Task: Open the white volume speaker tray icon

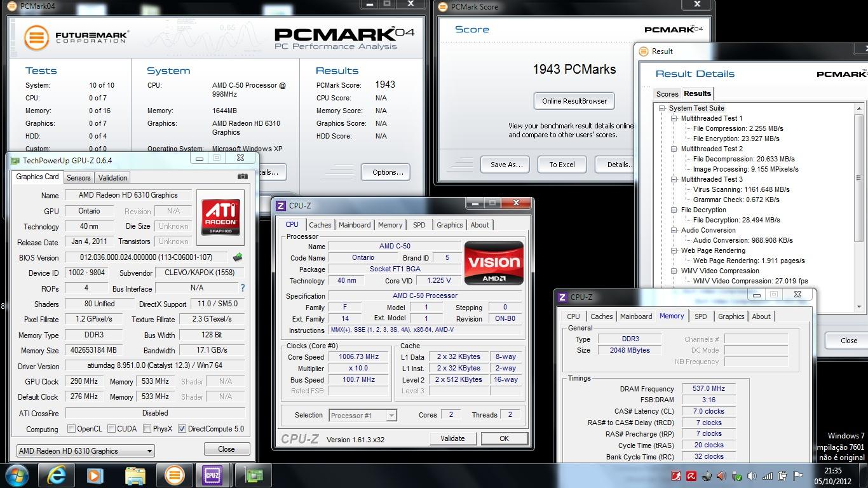Action: 752,476
